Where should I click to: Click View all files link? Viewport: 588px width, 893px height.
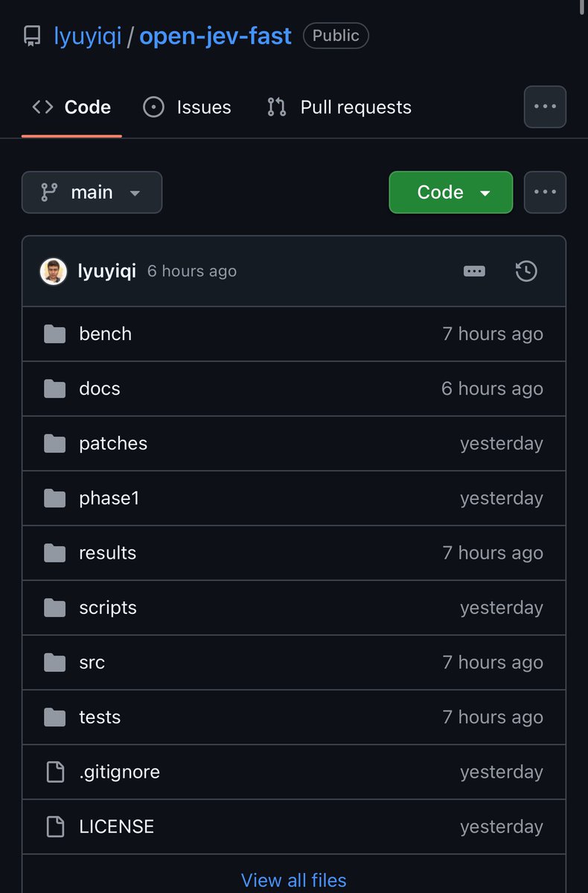[294, 880]
